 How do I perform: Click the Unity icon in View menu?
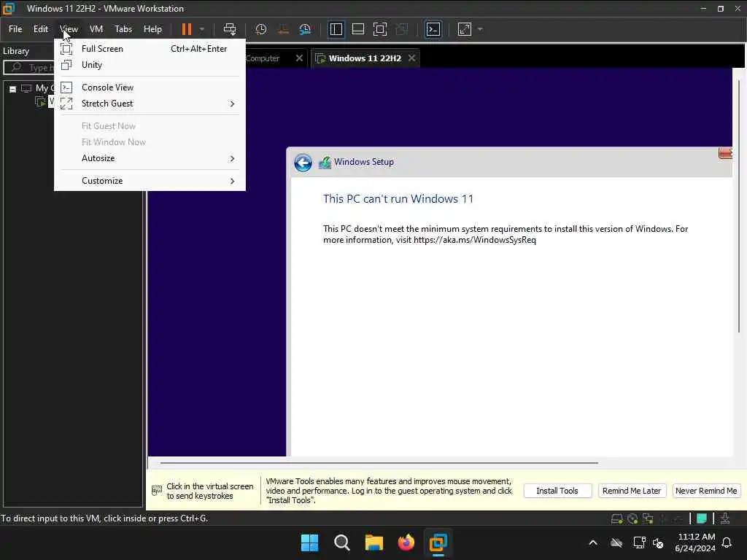66,65
